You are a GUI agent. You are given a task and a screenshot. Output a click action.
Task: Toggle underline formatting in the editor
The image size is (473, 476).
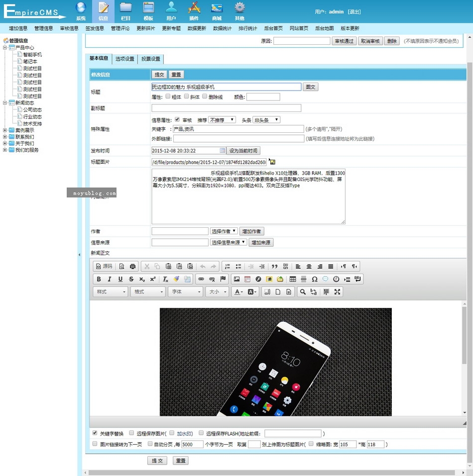tap(120, 279)
